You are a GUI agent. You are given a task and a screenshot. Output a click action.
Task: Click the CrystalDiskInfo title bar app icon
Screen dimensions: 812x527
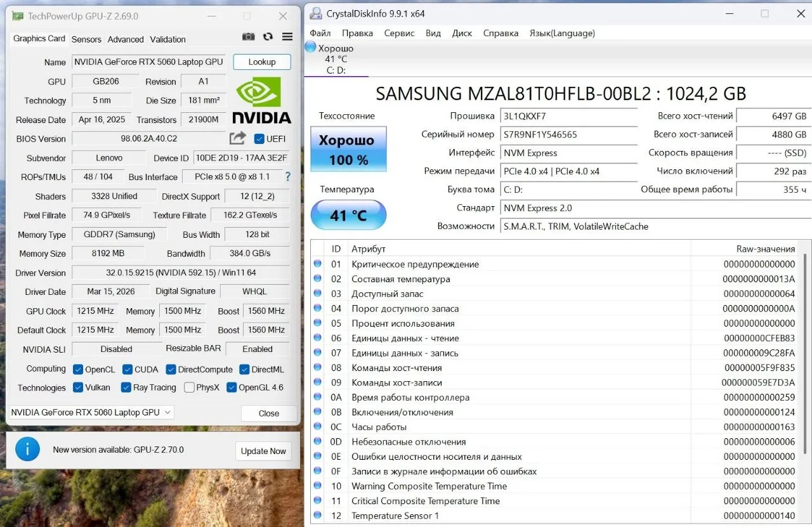tap(316, 13)
